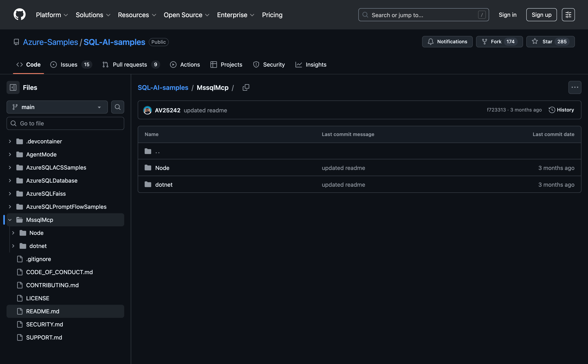The width and height of the screenshot is (588, 364).
Task: Open the dotnet folder in the file table
Action: [164, 185]
